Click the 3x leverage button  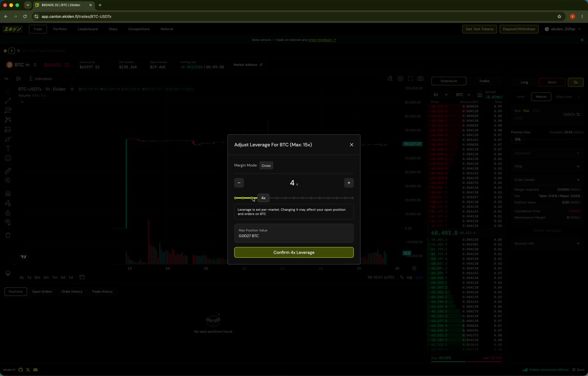click(x=576, y=82)
